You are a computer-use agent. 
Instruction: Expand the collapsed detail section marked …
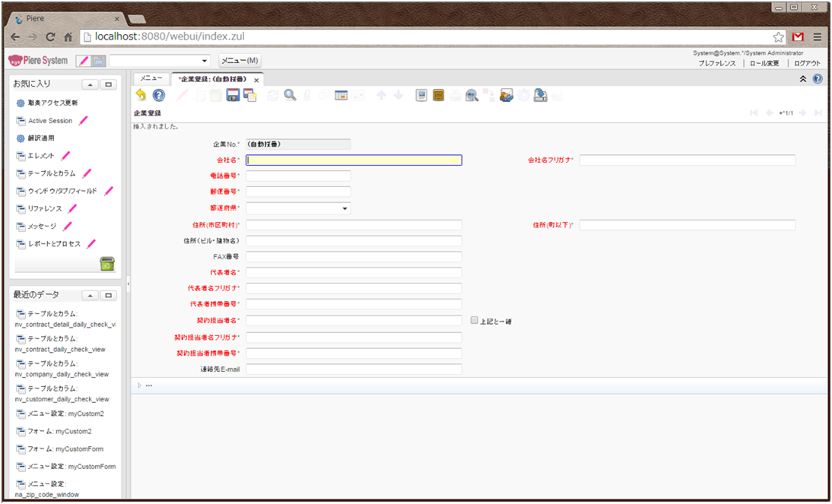[x=139, y=385]
